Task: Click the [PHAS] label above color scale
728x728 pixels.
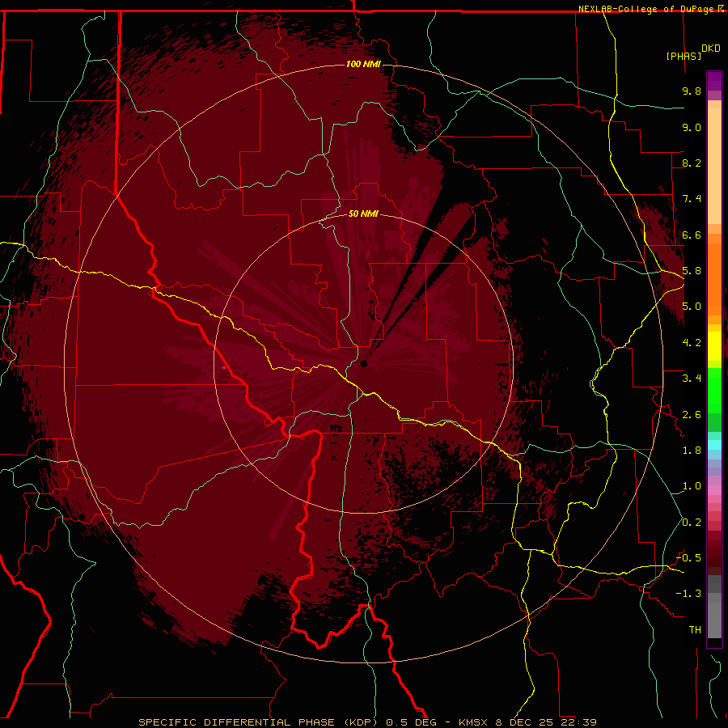Action: coord(684,56)
